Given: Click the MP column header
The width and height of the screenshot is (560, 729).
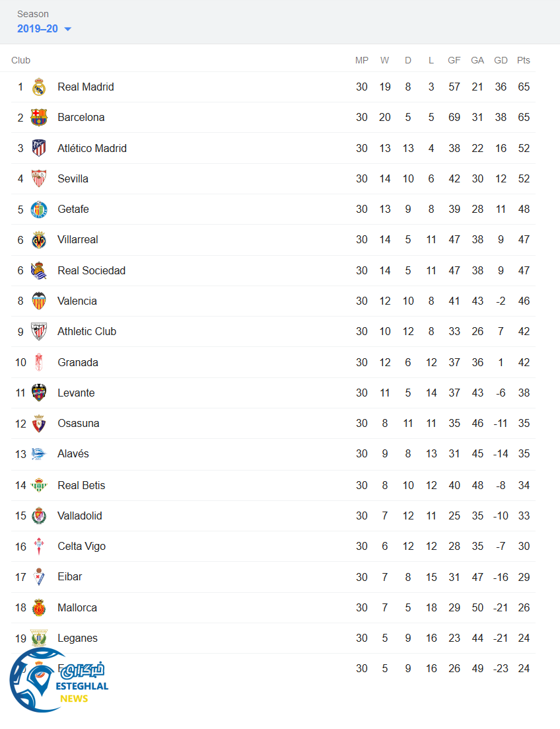Looking at the screenshot, I should [x=362, y=60].
